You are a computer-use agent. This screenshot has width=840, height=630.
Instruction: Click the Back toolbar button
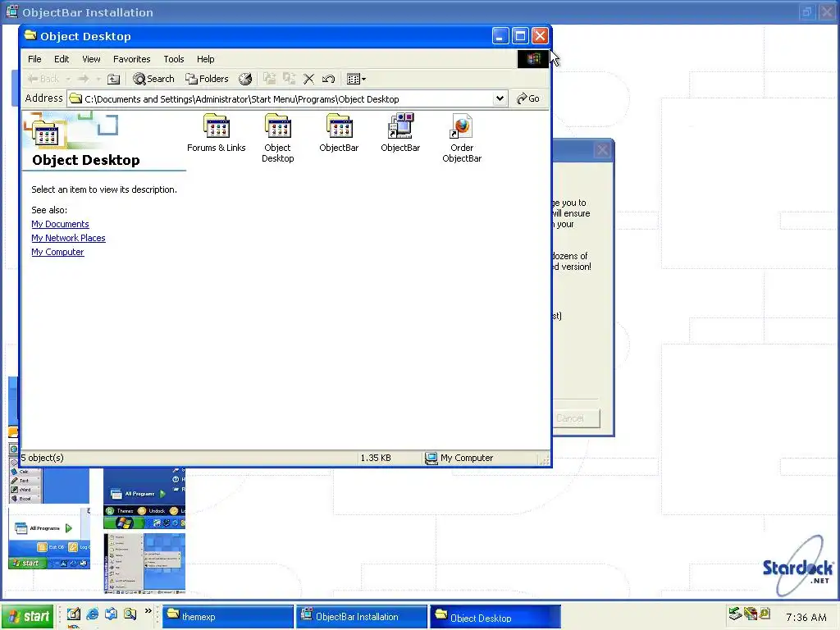[x=43, y=80]
